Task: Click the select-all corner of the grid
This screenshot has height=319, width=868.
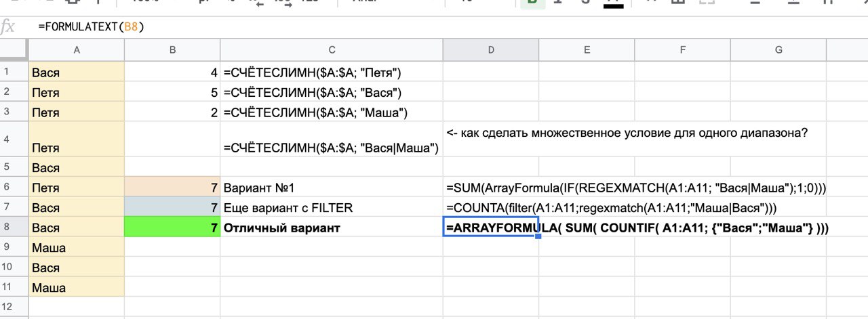Action: coord(14,49)
